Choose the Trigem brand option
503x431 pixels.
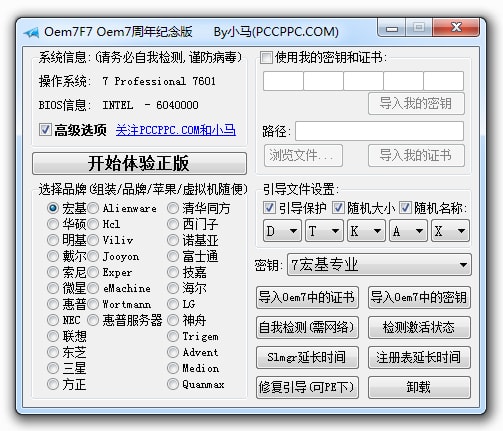pos(173,336)
